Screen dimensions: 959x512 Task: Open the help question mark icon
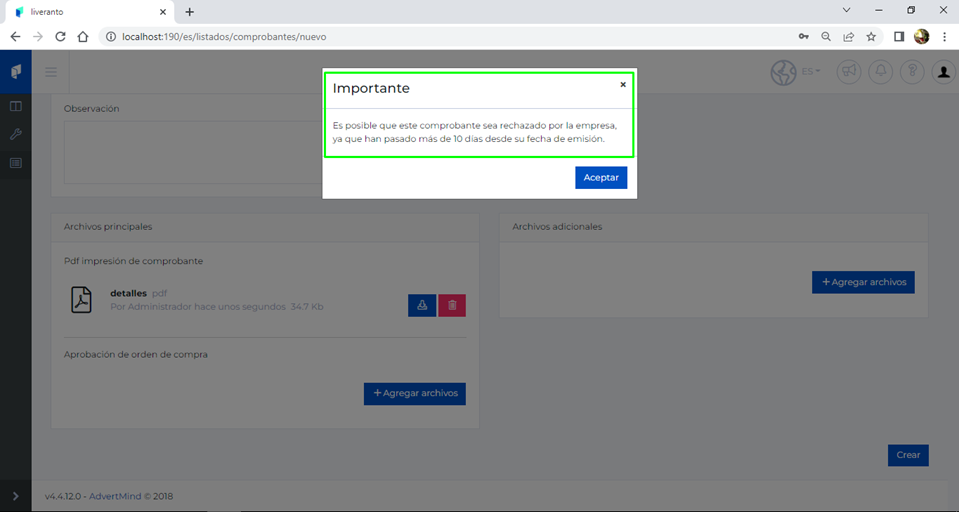tap(911, 72)
